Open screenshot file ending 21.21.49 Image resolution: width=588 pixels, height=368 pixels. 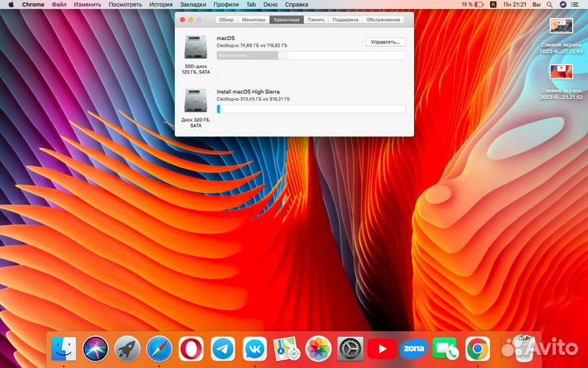tap(561, 26)
